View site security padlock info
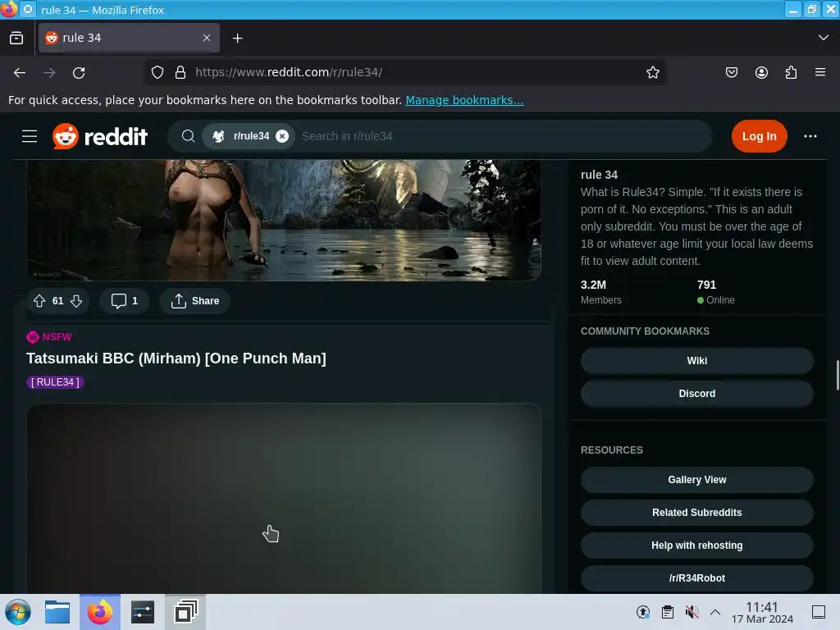The height and width of the screenshot is (630, 840). click(x=180, y=72)
